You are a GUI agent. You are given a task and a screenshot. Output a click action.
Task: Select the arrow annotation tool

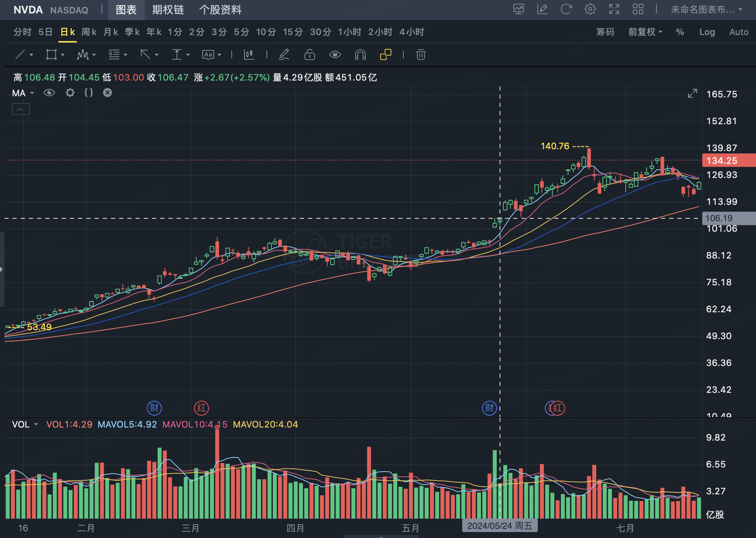coord(145,55)
